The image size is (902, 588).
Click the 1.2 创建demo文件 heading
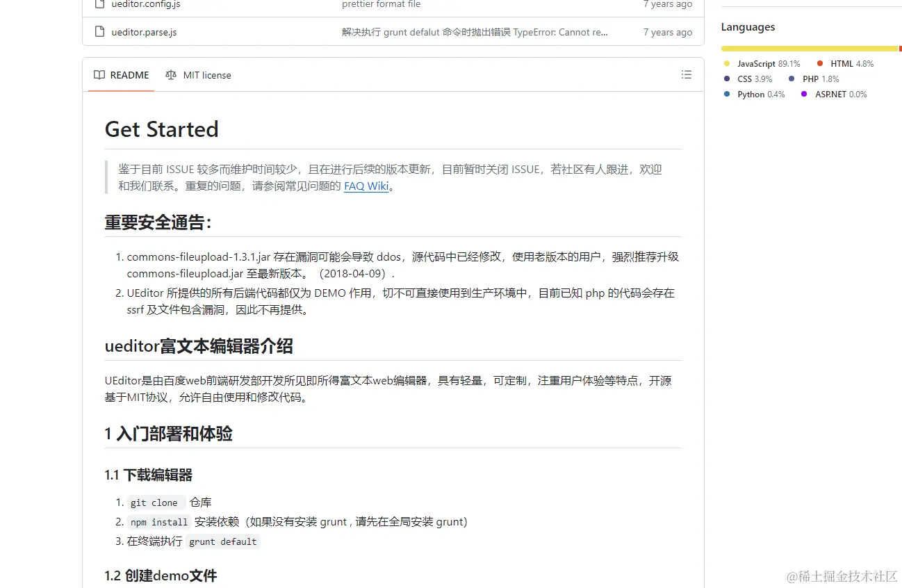(x=161, y=575)
